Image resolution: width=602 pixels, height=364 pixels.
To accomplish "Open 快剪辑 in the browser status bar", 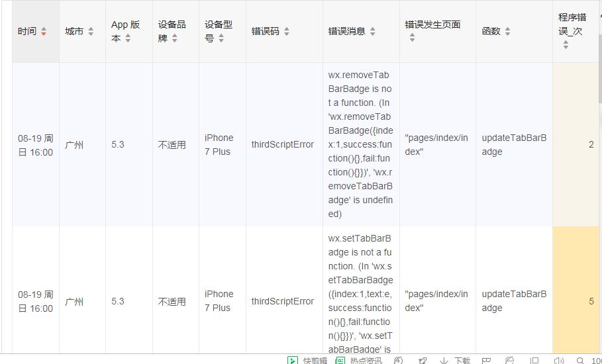I will 307,360.
